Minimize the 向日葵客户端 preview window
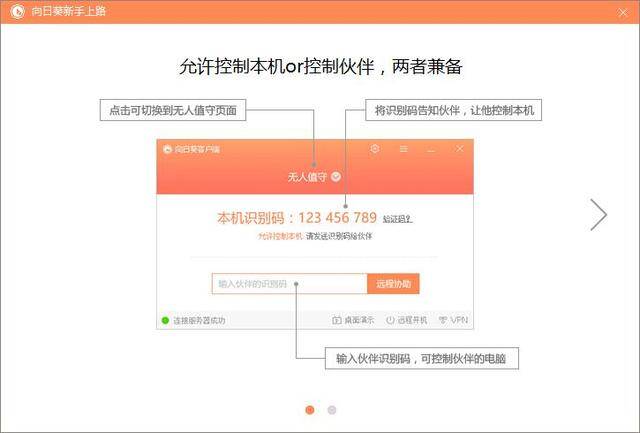 431,150
